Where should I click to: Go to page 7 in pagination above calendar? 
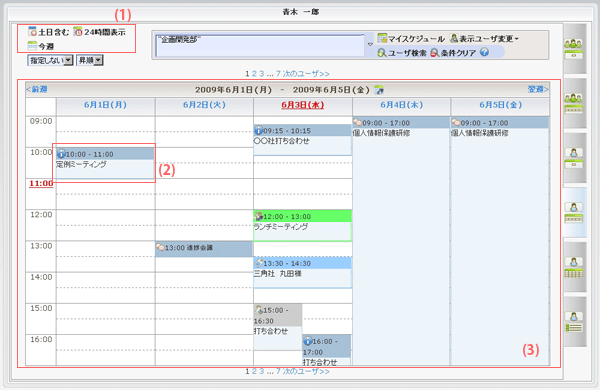[278, 73]
